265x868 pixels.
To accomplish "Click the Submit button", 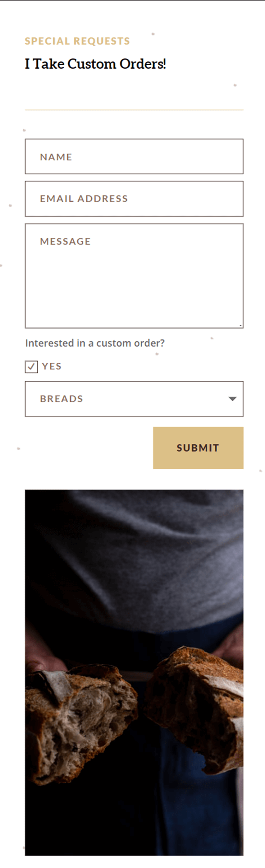I will (x=198, y=448).
